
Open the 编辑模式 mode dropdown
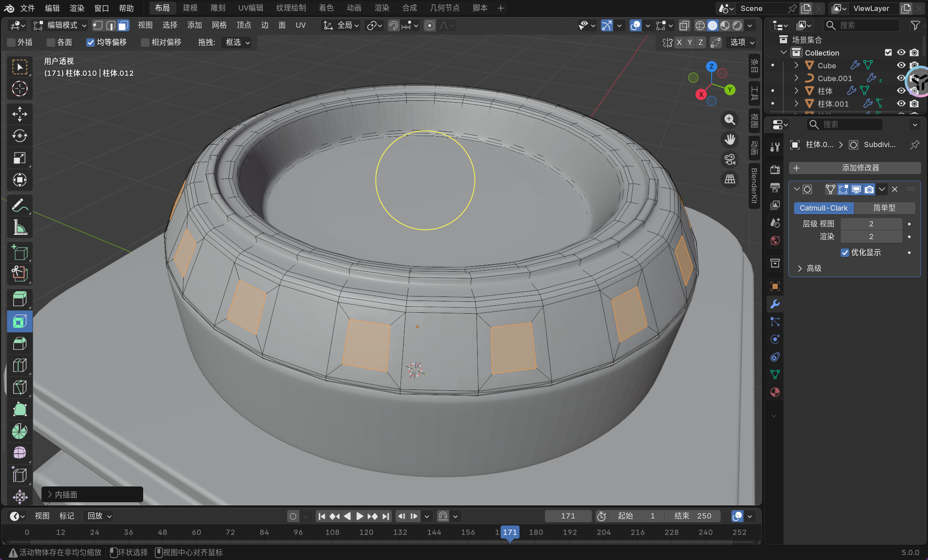click(x=61, y=26)
